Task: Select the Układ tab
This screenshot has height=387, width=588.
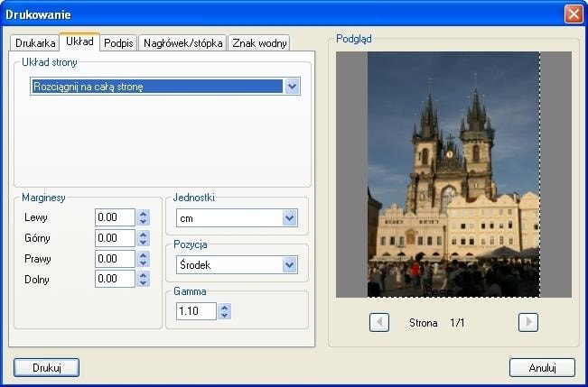Action: (79, 41)
